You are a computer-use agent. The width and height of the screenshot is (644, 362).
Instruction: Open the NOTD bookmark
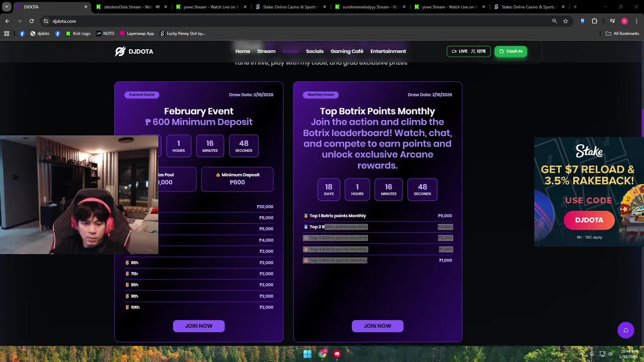[x=105, y=34]
